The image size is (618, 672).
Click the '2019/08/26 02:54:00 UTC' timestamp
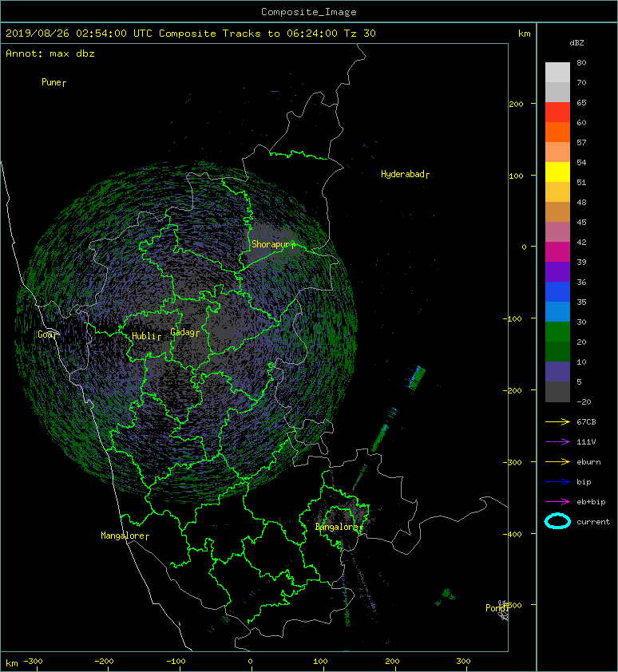point(79,34)
